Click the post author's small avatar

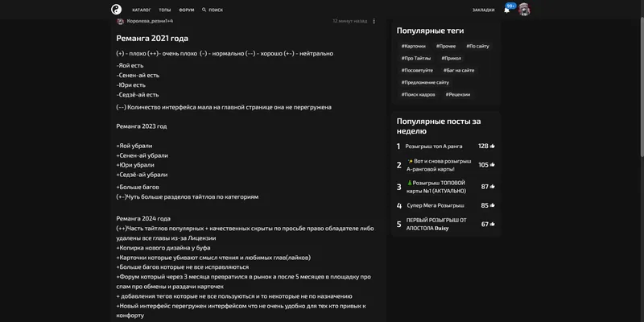click(x=120, y=22)
